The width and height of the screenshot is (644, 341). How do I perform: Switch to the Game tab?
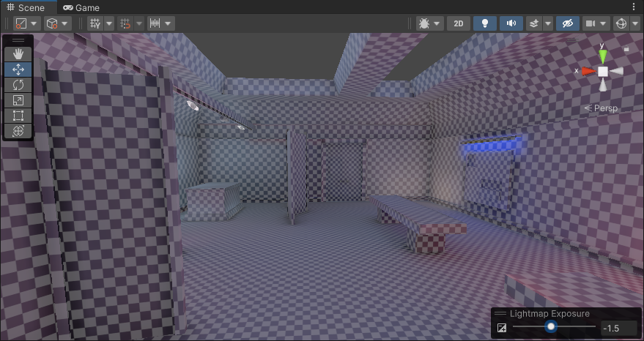(81, 7)
